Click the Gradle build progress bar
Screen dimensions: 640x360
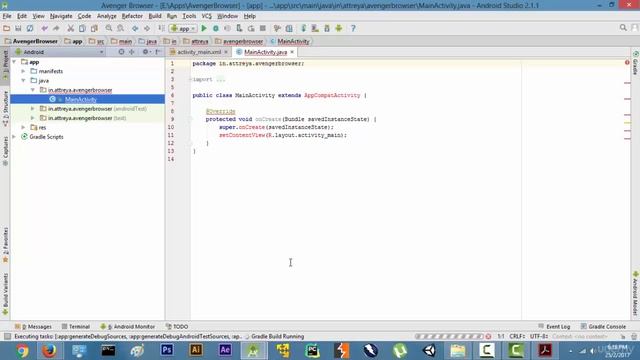pyautogui.click(x=449, y=336)
